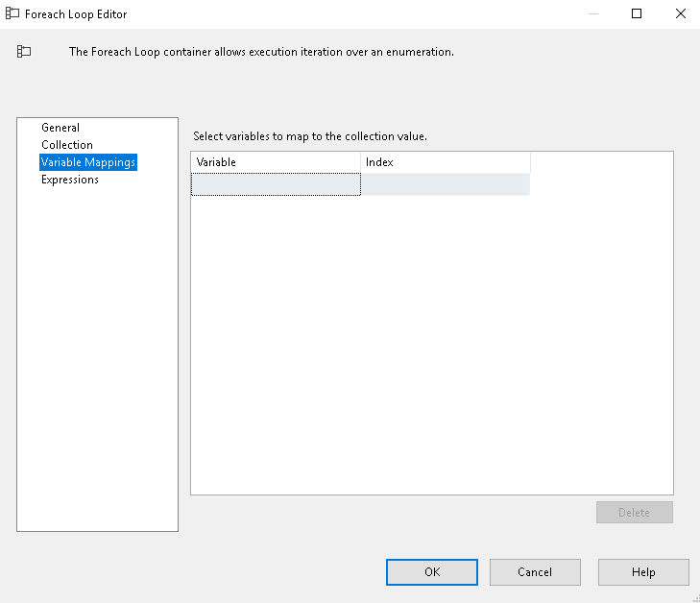Screen dimensions: 700x603
Task: Go to the Expressions page
Action: [x=70, y=180]
